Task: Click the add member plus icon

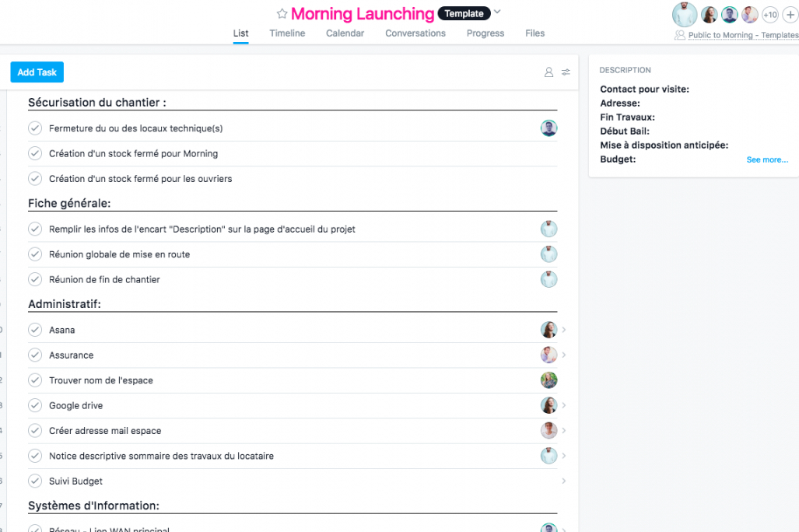Action: pyautogui.click(x=791, y=15)
